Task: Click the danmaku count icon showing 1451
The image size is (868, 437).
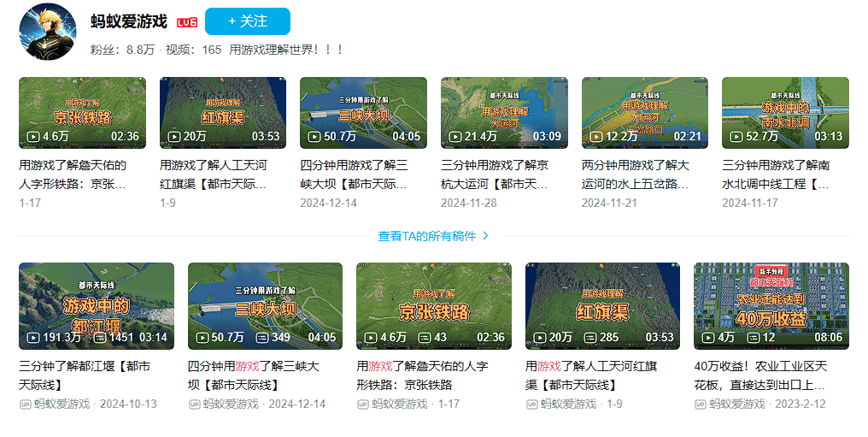Action: click(x=100, y=337)
